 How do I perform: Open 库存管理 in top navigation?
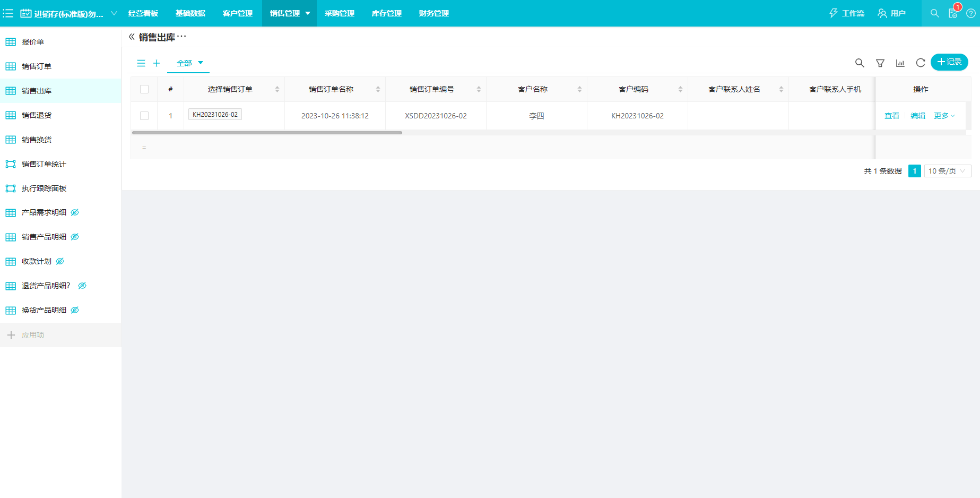pos(387,13)
